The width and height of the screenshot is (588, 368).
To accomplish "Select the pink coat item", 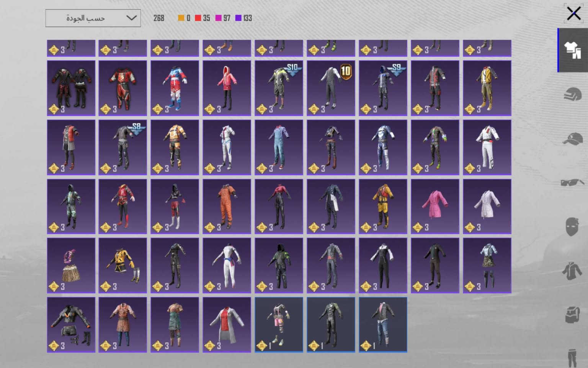I will tap(435, 207).
